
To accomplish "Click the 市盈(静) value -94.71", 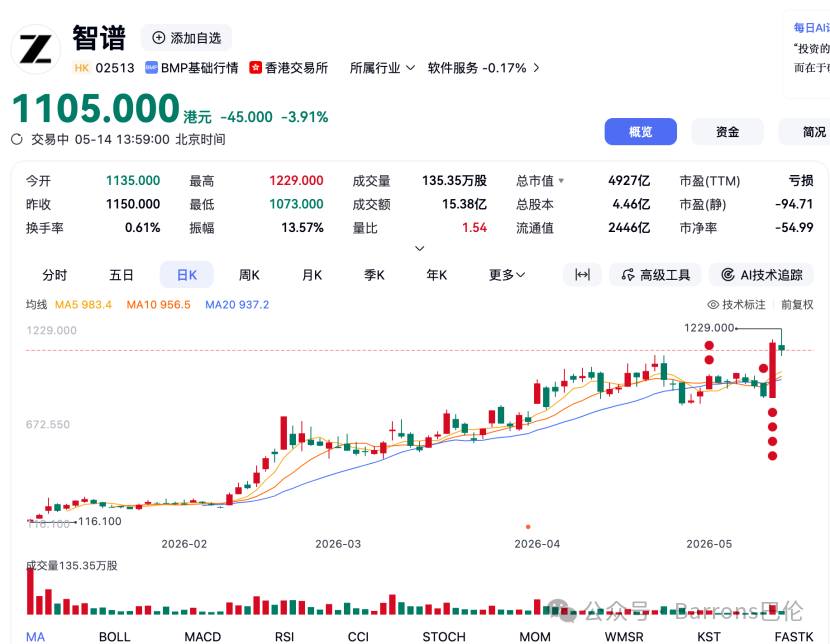I will coord(794,204).
